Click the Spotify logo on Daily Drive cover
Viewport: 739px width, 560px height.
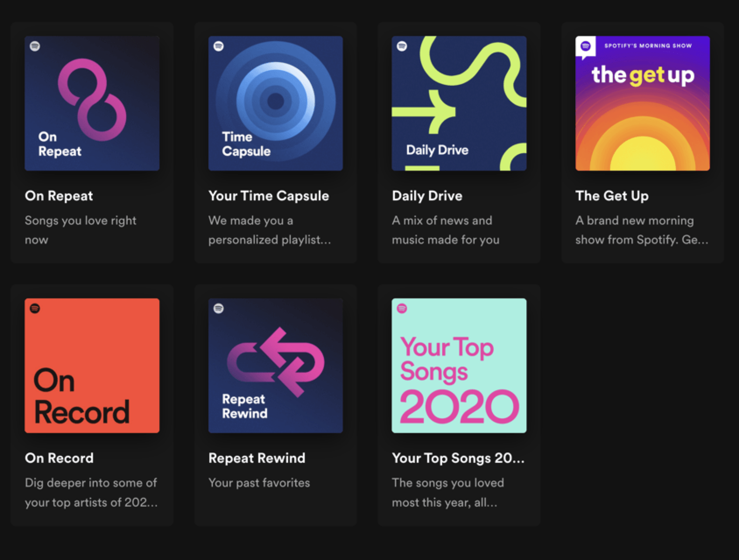[x=402, y=46]
